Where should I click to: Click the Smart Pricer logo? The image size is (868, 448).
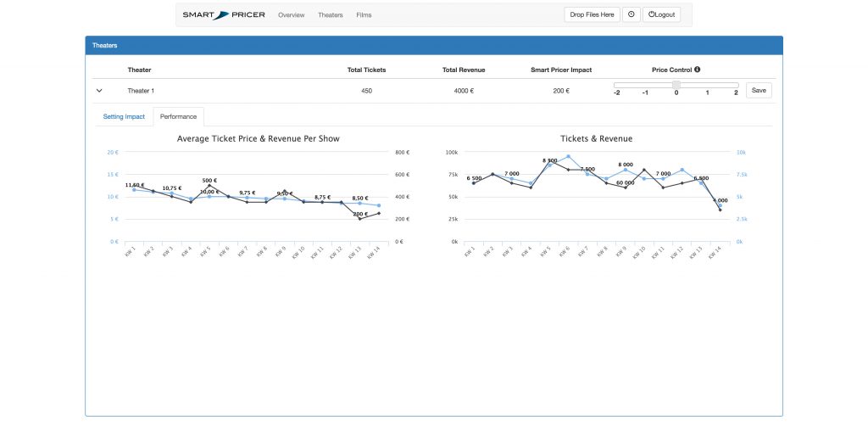pyautogui.click(x=223, y=15)
